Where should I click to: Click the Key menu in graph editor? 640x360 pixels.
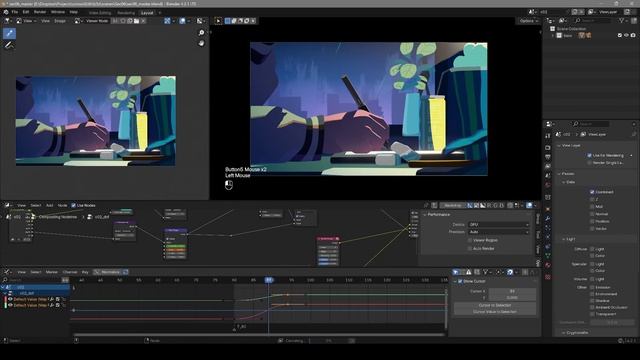pos(85,272)
